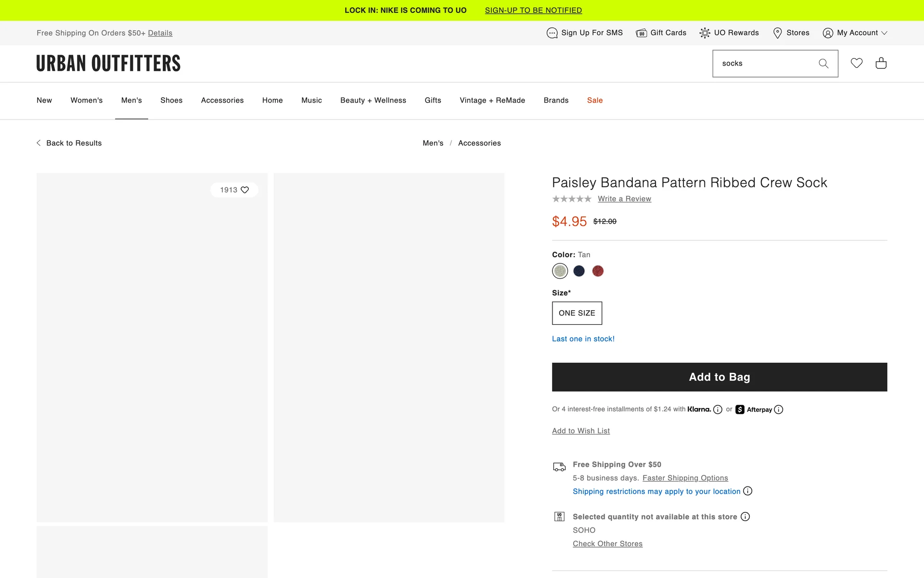Open the Men's navigation menu
This screenshot has width=924, height=578.
click(x=131, y=100)
